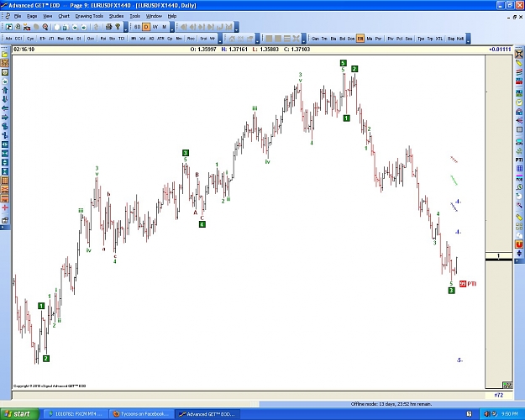Click the help question-mark icon
The width and height of the screenshot is (525, 420).
[x=118, y=27]
